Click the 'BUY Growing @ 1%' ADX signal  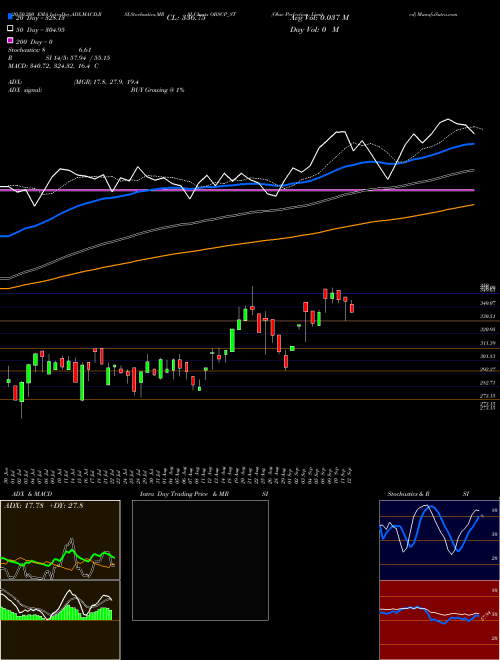coord(157,90)
